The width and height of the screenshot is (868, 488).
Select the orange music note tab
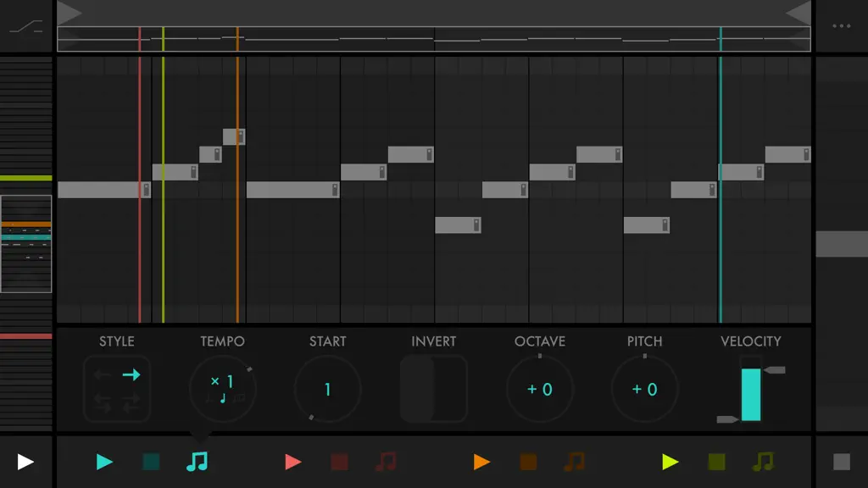pyautogui.click(x=575, y=462)
